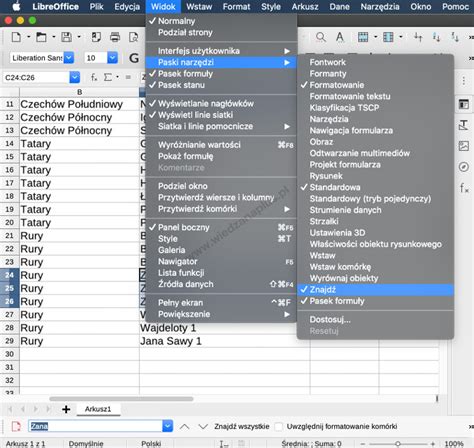Adjust the zoom slider in status bar
This screenshot has height=448, width=474.
pyautogui.click(x=397, y=444)
